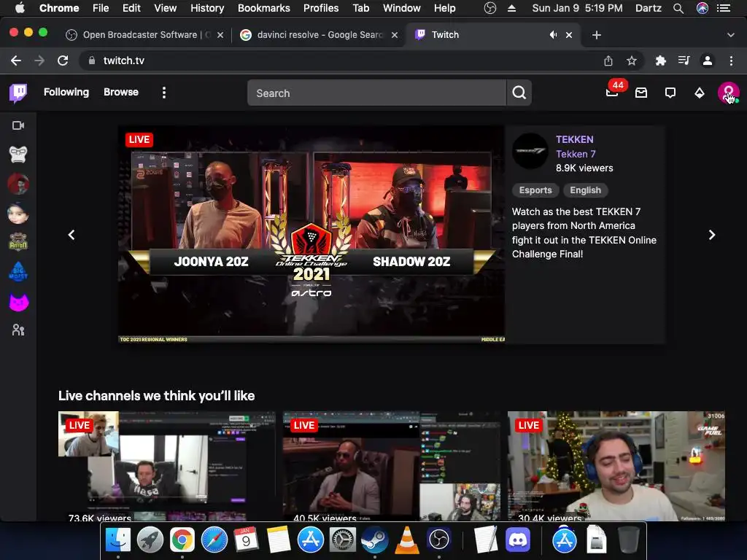
Task: Open VLC from the Dock
Action: click(x=407, y=540)
